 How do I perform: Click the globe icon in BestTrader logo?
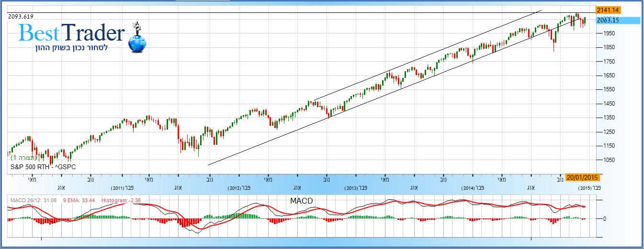(x=137, y=43)
